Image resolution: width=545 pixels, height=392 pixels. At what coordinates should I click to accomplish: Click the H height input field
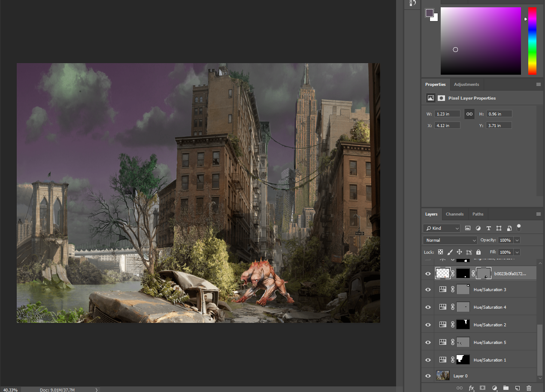(499, 114)
